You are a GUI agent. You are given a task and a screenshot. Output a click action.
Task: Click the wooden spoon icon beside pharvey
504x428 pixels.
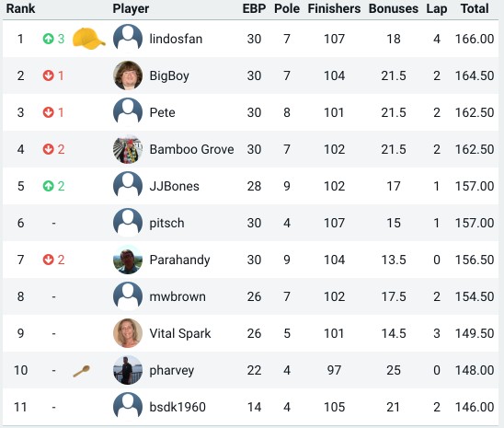click(82, 371)
